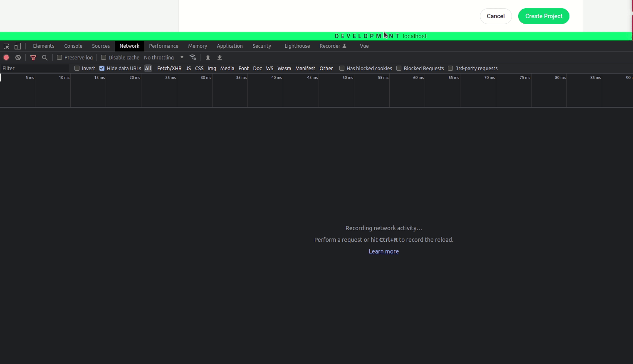Open the No throttling dropdown
Image resolution: width=633 pixels, height=364 pixels.
pyautogui.click(x=164, y=57)
